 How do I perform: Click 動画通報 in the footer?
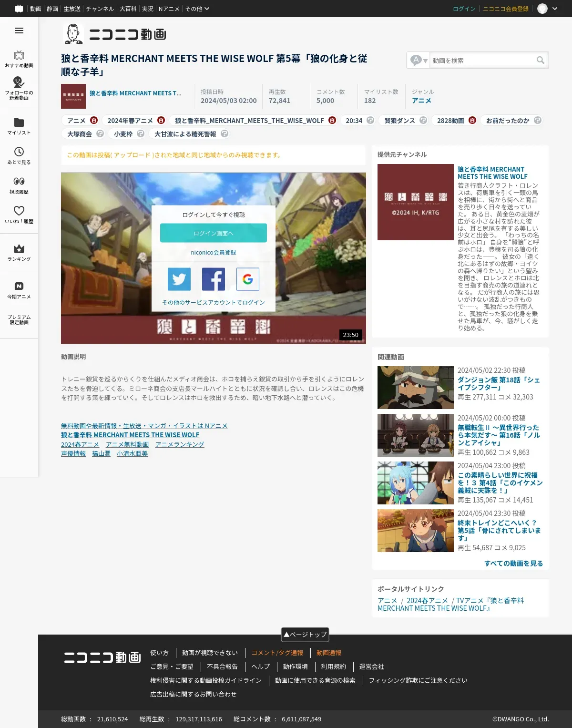coord(329,653)
